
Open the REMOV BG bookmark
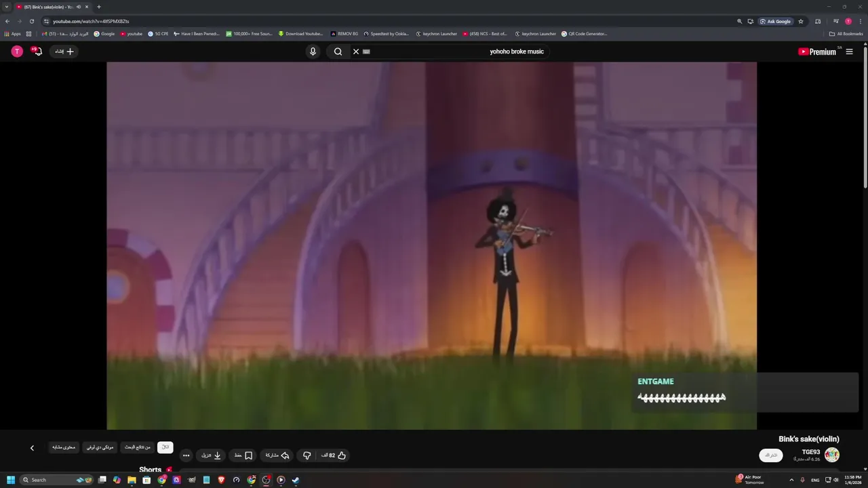344,34
